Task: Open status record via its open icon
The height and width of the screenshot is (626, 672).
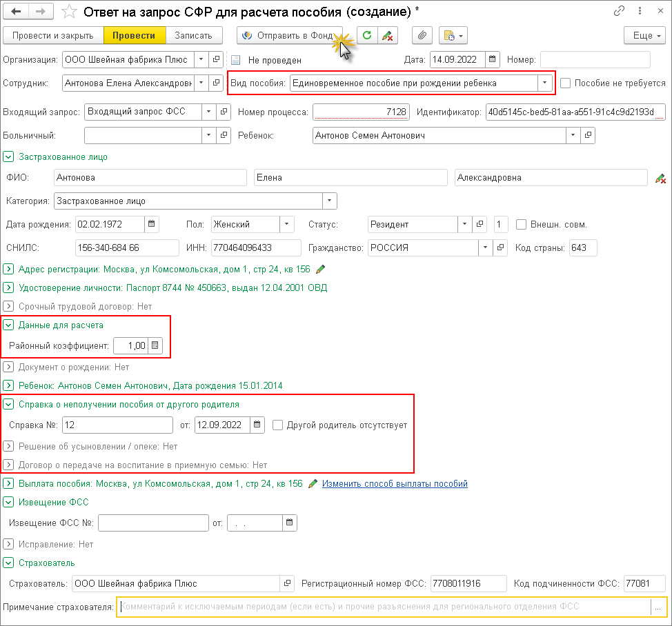Action: (x=480, y=224)
